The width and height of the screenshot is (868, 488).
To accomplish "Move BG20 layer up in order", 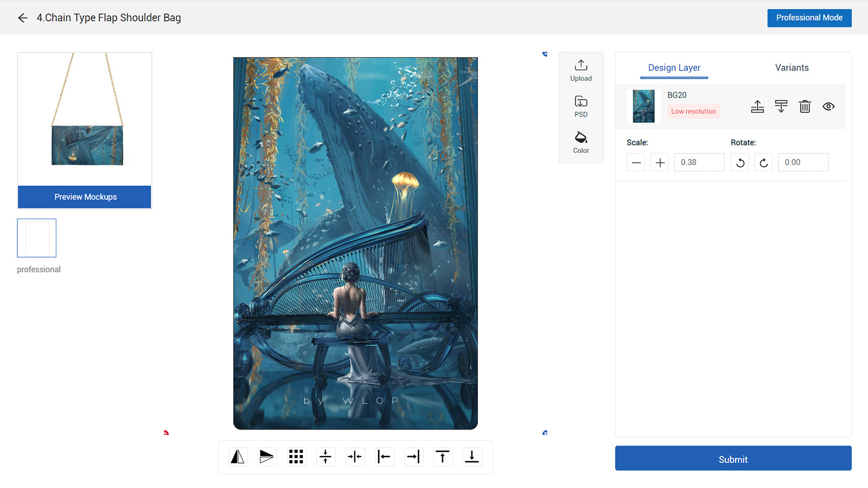I will 757,106.
